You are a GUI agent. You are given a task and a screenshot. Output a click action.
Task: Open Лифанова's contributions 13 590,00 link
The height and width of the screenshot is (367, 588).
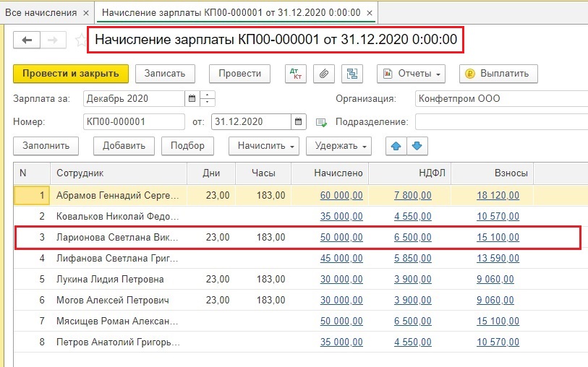pos(498,259)
